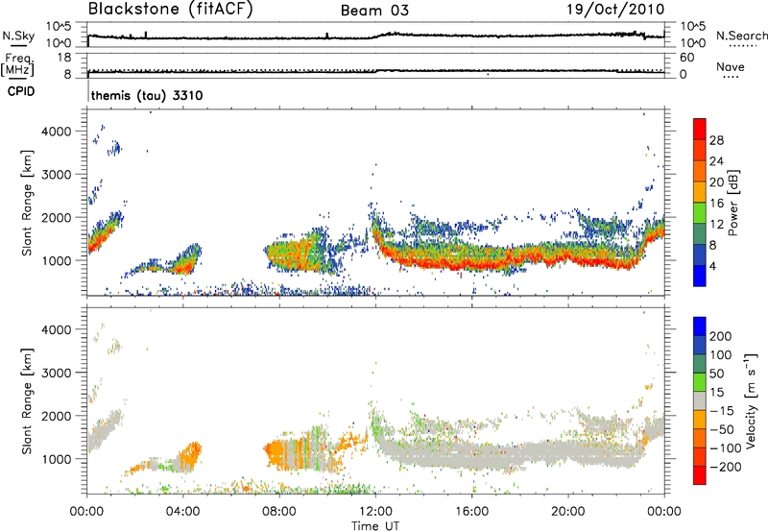The height and width of the screenshot is (532, 768).
Task: Click the 20:00 time axis tick label
Action: click(568, 512)
